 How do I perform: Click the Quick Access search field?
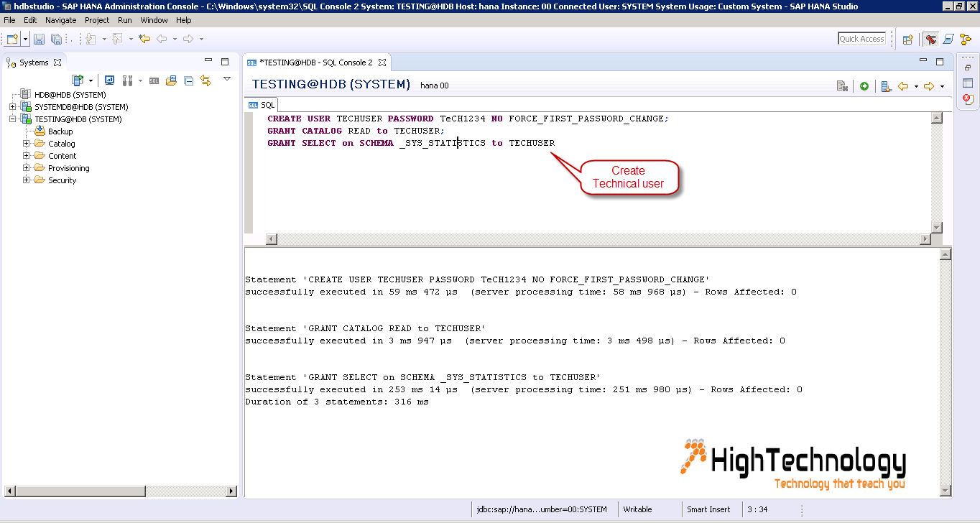pyautogui.click(x=861, y=39)
